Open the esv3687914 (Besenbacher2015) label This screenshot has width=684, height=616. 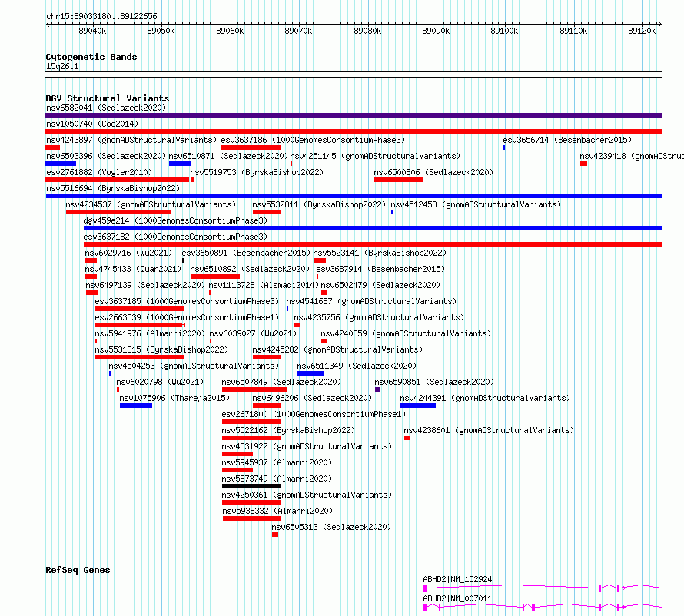[380, 269]
